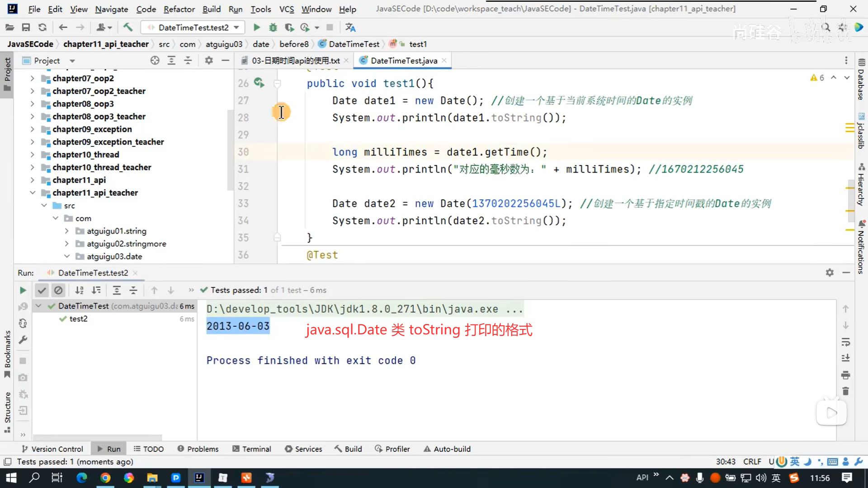The height and width of the screenshot is (488, 868).
Task: Toggle Show Ignored tests button
Action: click(58, 290)
